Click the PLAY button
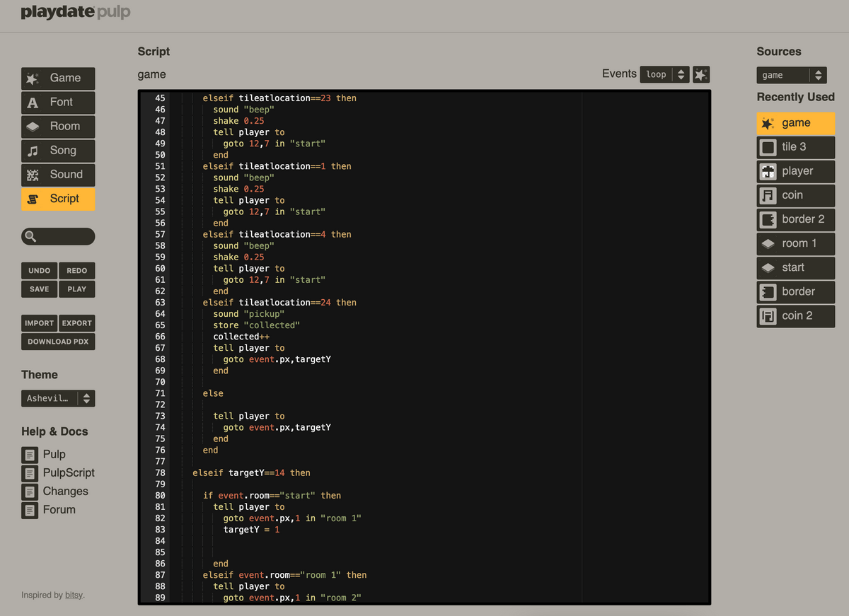 coord(76,289)
